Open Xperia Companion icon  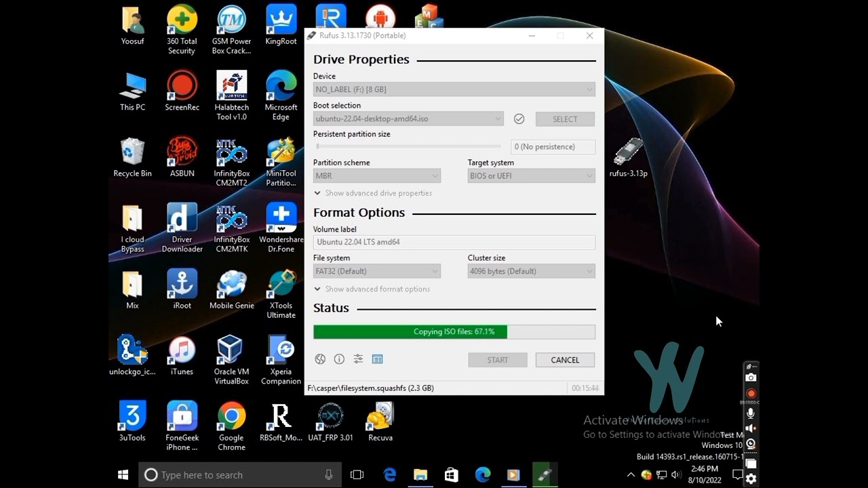point(281,361)
